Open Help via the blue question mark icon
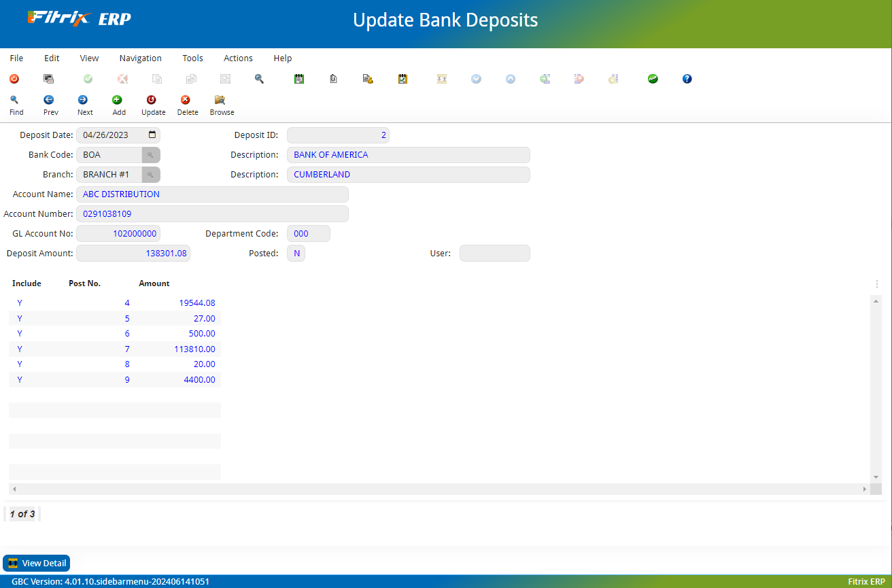 tap(687, 79)
